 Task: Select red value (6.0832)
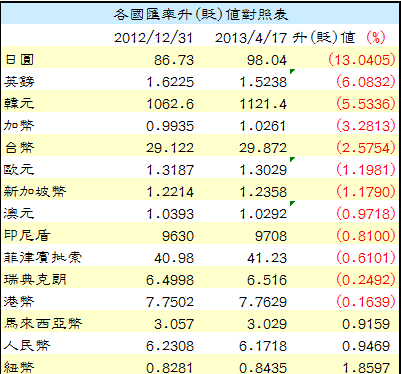[366, 82]
